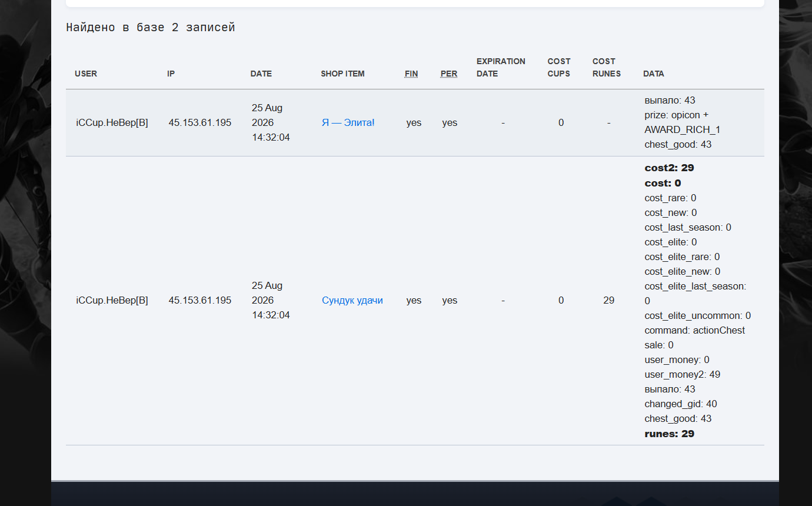Click the command: actionChest line

point(695,330)
